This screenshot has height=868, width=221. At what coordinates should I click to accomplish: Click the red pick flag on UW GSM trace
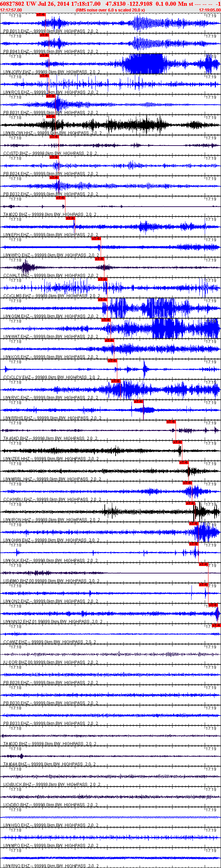click(102, 300)
